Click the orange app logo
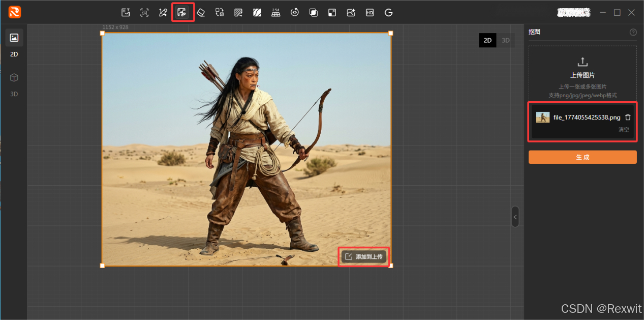 14,12
